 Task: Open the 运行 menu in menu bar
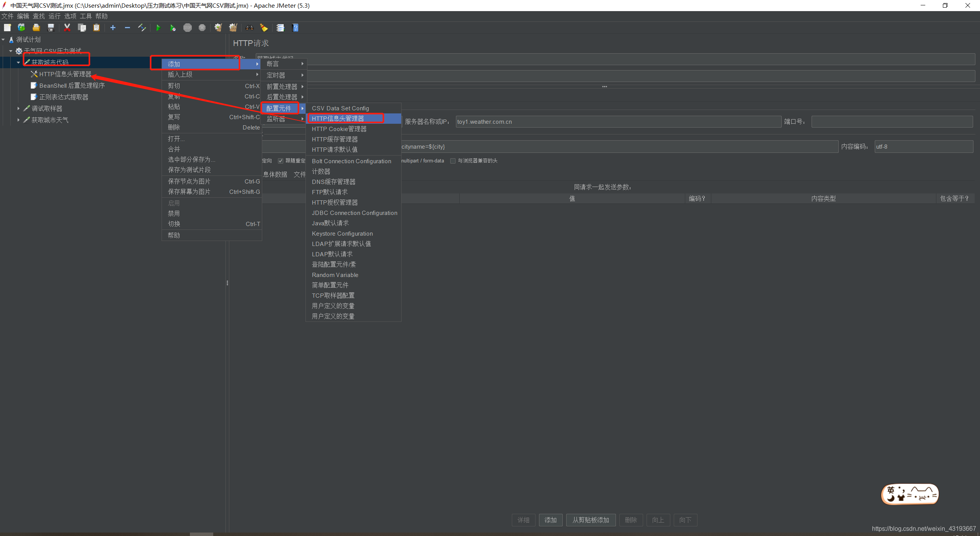pyautogui.click(x=54, y=16)
